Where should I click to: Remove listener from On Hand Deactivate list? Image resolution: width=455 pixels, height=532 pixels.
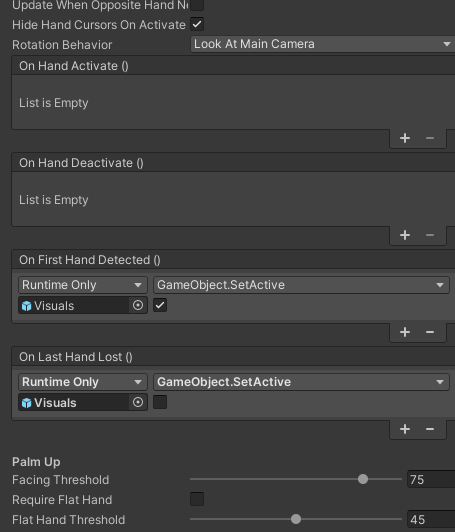tap(430, 235)
